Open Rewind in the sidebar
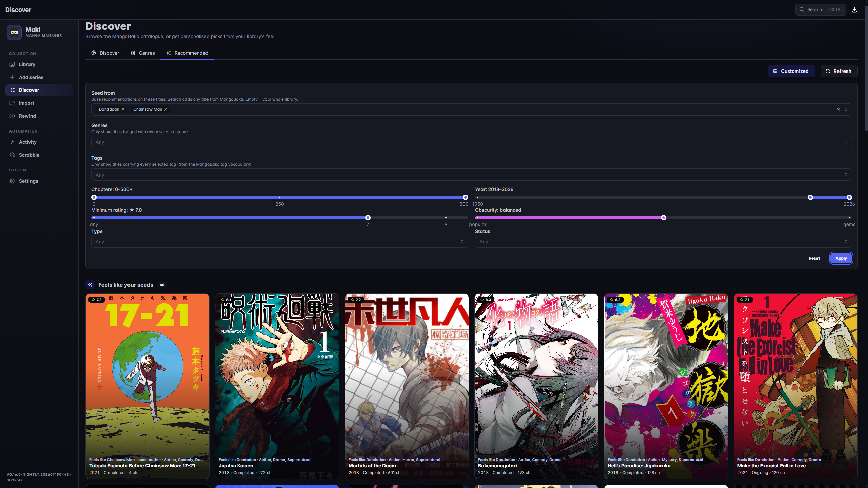868x488 pixels. click(39, 116)
